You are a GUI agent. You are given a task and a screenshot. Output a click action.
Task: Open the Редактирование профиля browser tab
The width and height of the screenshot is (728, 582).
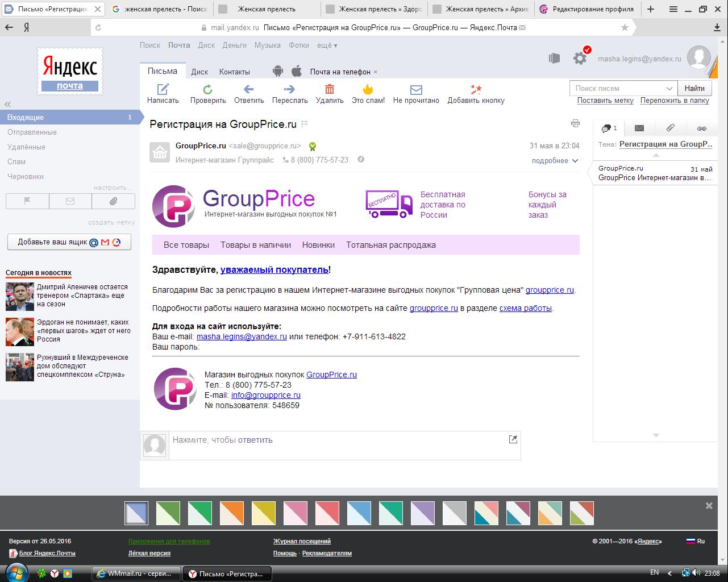[587, 9]
